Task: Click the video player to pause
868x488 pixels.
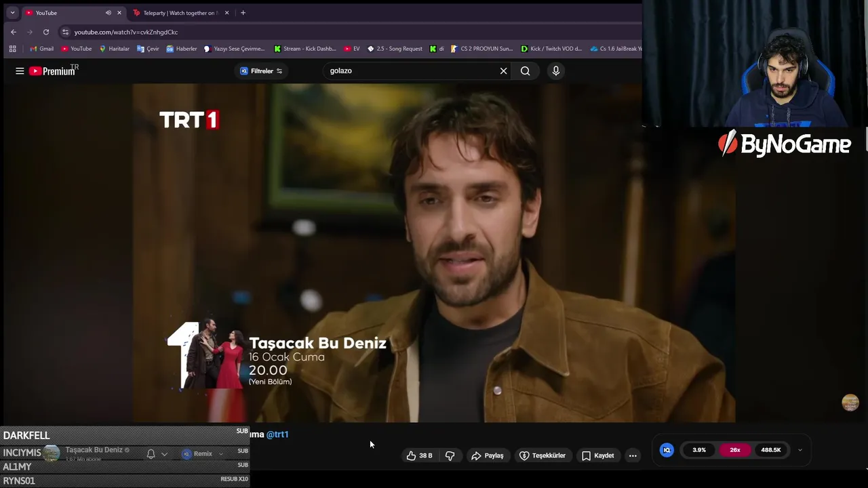Action: 434,252
